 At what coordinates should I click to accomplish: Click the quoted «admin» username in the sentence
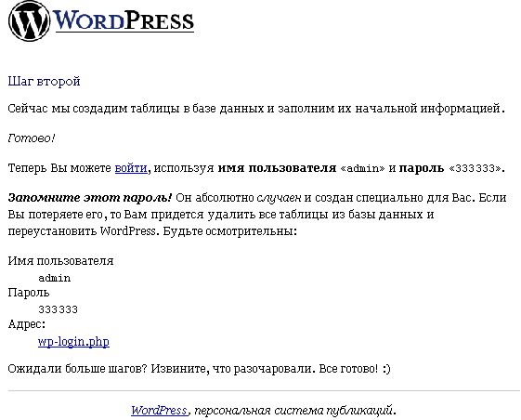coord(363,168)
